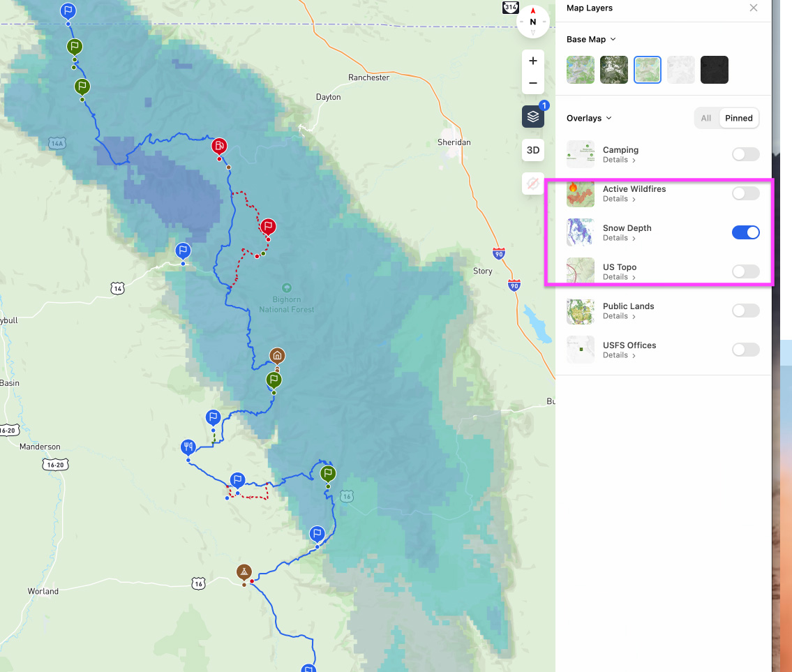The image size is (792, 672).
Task: Zoom out with the minus button
Action: click(533, 83)
